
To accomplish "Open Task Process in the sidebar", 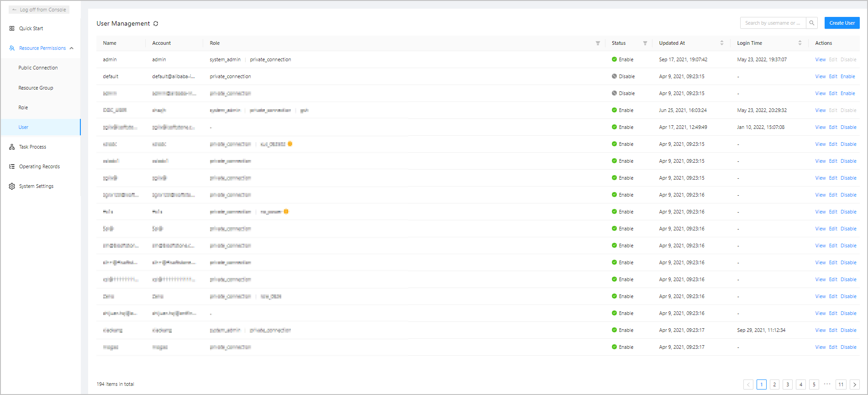I will (32, 147).
